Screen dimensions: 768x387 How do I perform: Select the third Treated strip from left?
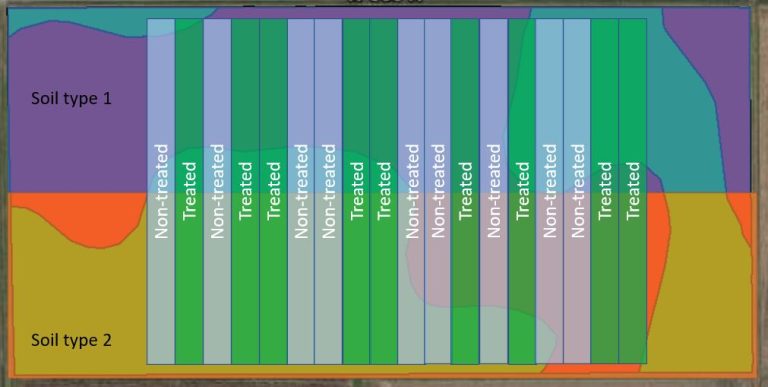[x=273, y=192]
